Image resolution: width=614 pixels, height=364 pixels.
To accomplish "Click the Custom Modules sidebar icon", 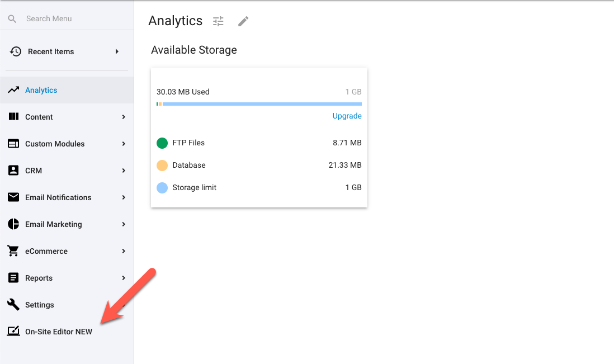I will [13, 144].
